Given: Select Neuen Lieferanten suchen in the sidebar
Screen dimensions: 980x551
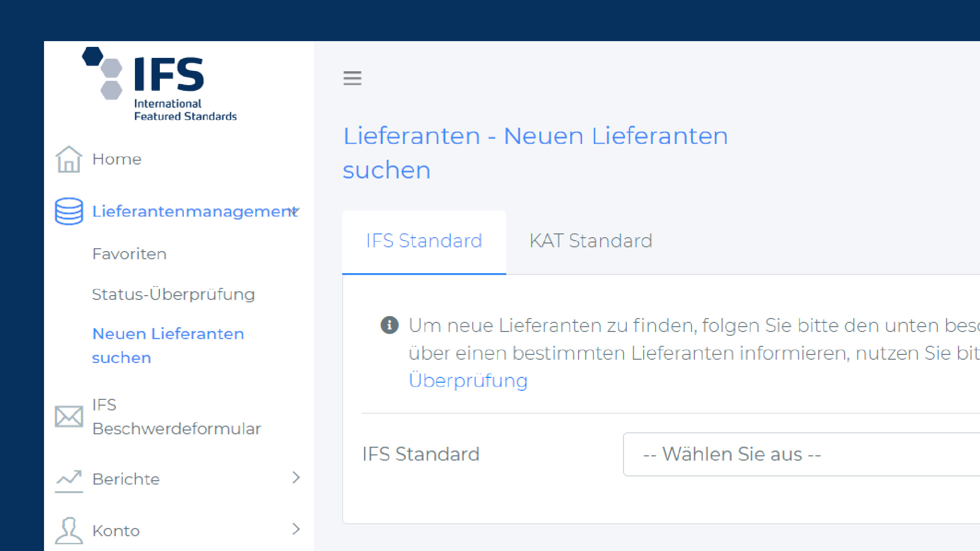Looking at the screenshot, I should [x=167, y=345].
